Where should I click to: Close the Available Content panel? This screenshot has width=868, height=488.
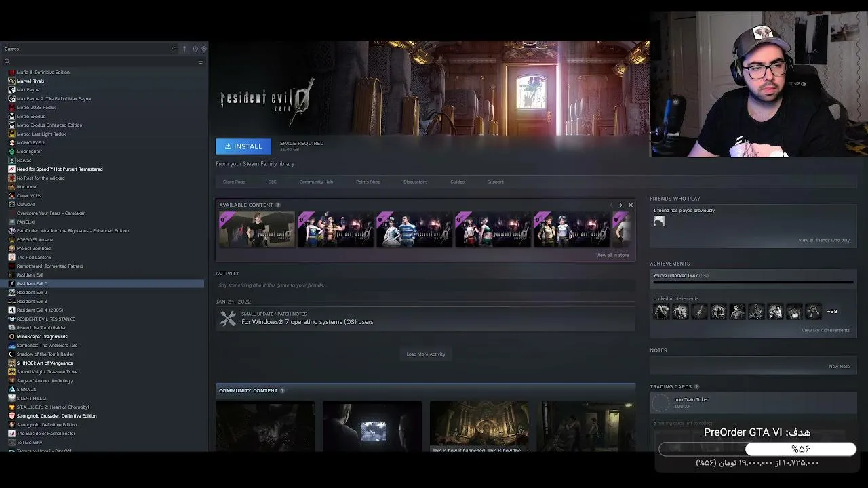point(631,205)
